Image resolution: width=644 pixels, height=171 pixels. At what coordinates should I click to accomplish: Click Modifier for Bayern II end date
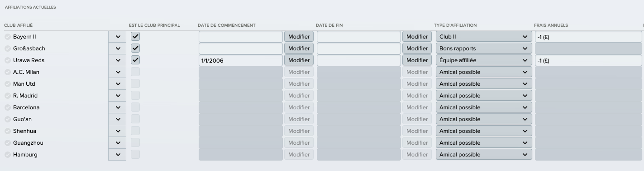tap(417, 37)
